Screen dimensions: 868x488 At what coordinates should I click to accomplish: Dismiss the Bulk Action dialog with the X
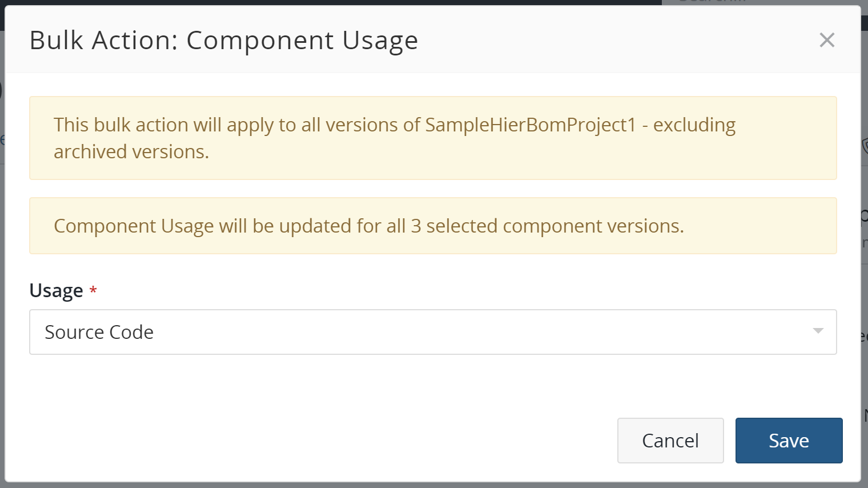click(827, 40)
